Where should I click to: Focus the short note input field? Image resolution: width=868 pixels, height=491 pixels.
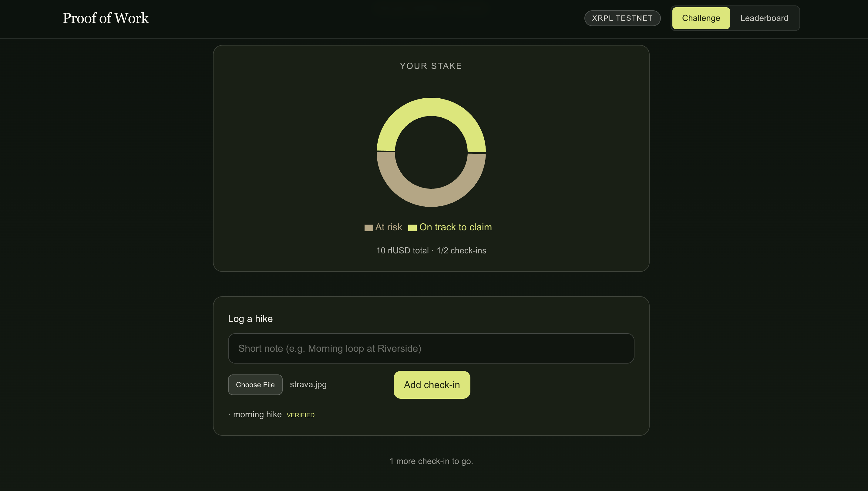point(431,348)
